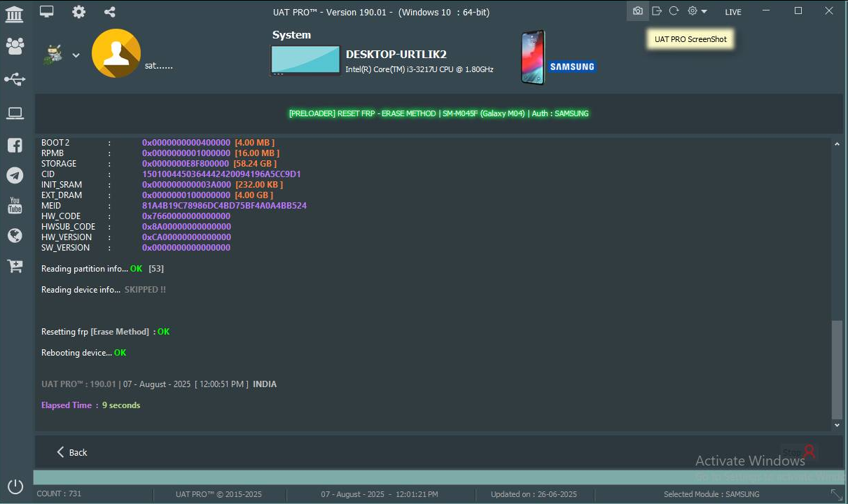Click the bank building home icon
This screenshot has width=848, height=504.
pyautogui.click(x=14, y=13)
